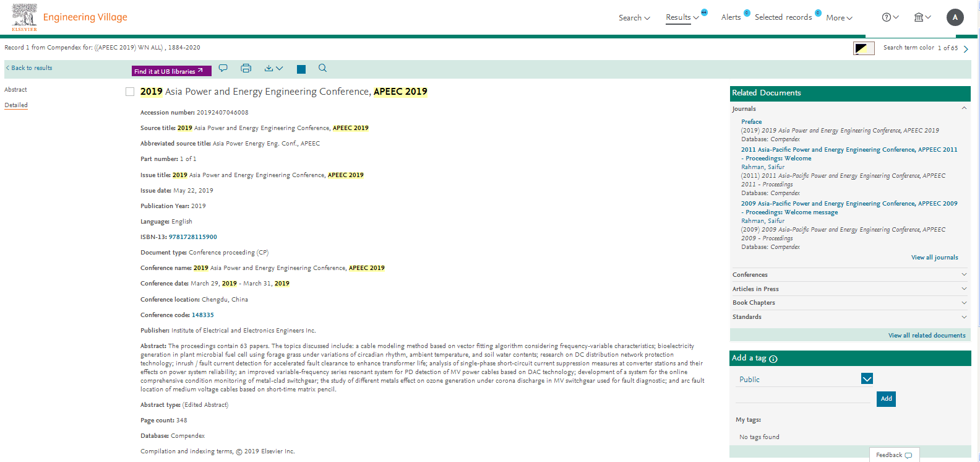
Task: Switch to the Abstract view tab
Action: coord(15,90)
